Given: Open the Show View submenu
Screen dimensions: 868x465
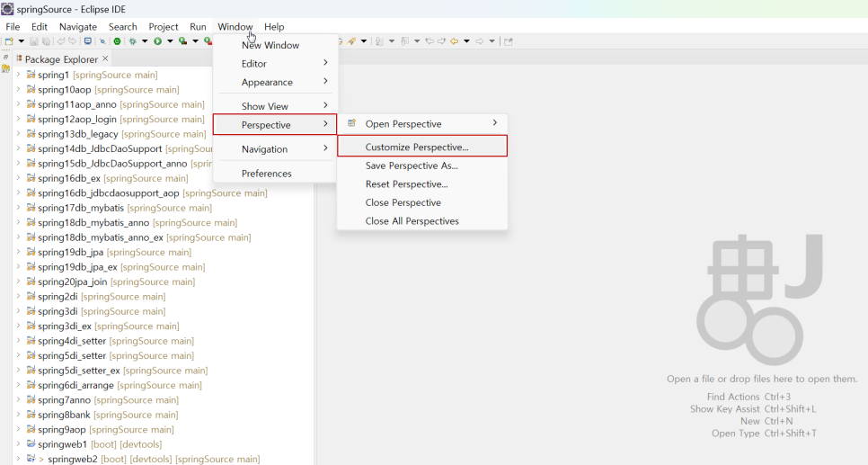Looking at the screenshot, I should (x=275, y=106).
